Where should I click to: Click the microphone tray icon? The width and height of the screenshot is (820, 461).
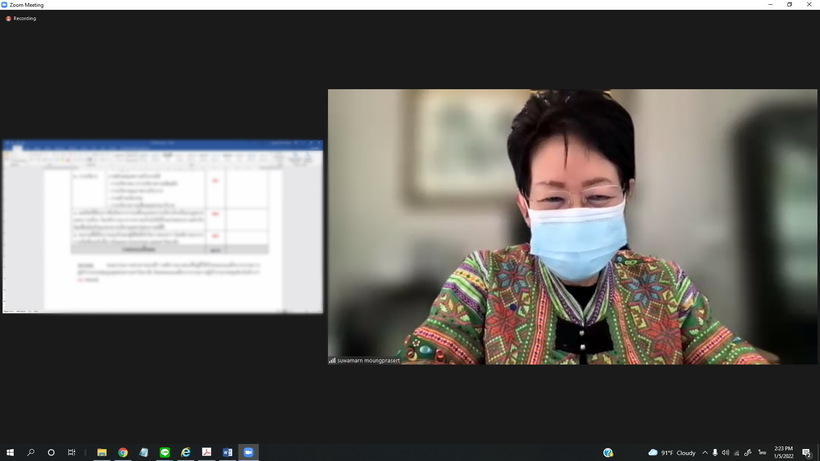click(715, 452)
